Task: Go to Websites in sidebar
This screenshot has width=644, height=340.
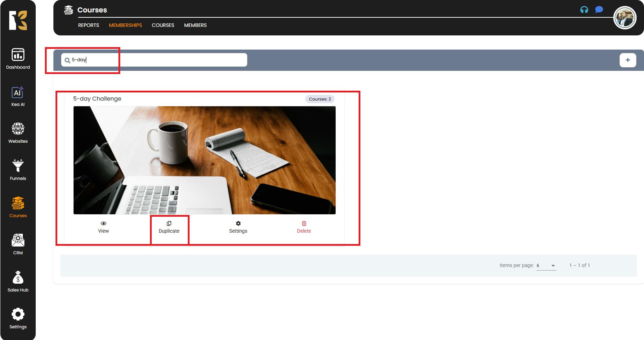Action: coord(18,133)
